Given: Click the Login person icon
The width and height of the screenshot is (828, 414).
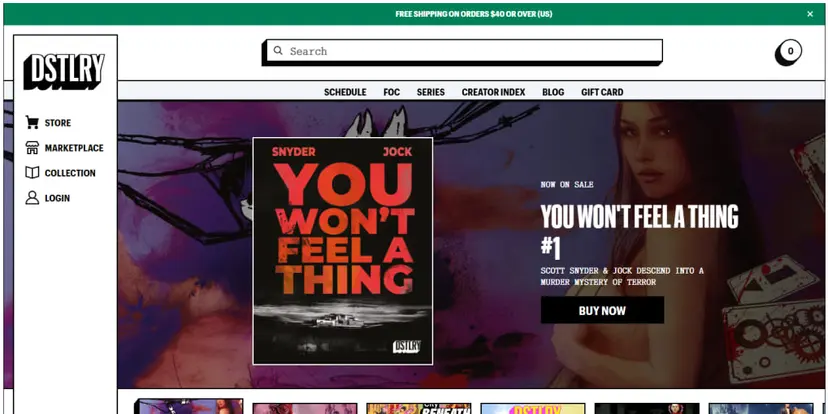Looking at the screenshot, I should (32, 198).
